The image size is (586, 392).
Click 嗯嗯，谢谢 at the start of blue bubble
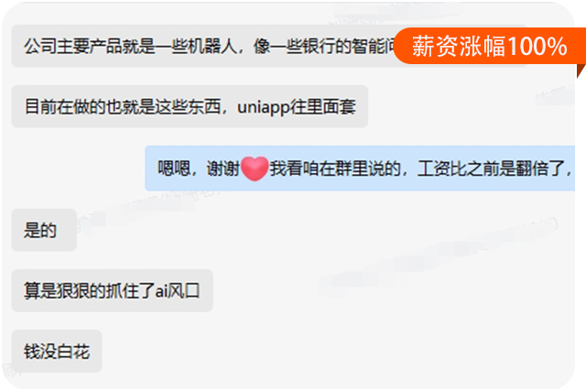[x=199, y=169]
